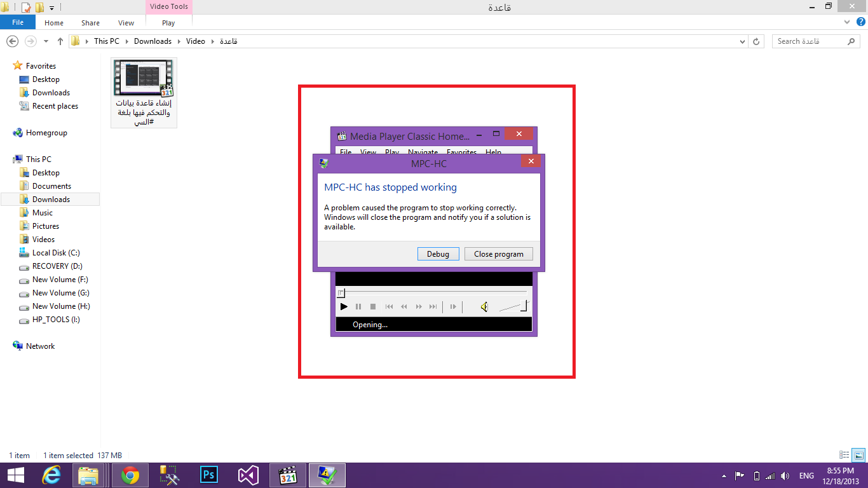Skip to next track in MPC-HC
The height and width of the screenshot is (488, 868).
(x=433, y=307)
